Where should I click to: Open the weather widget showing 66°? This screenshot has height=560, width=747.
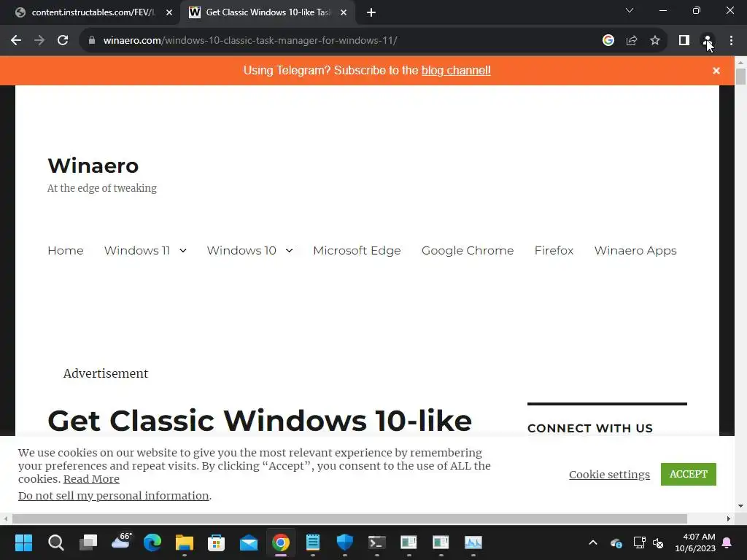(121, 542)
